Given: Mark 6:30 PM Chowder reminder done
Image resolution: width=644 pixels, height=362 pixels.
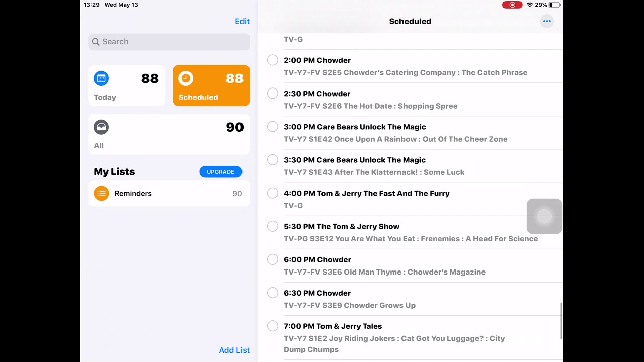Looking at the screenshot, I should tap(273, 293).
